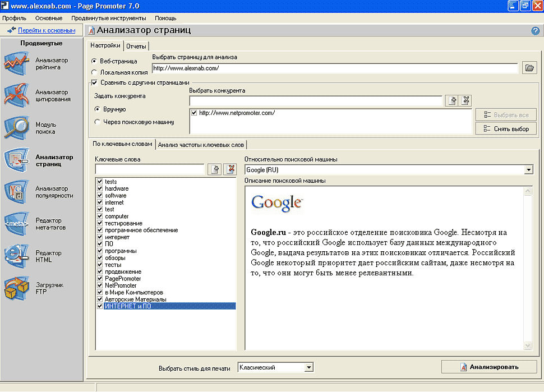
Task: Select the По ключевым словам tab
Action: [x=122, y=144]
